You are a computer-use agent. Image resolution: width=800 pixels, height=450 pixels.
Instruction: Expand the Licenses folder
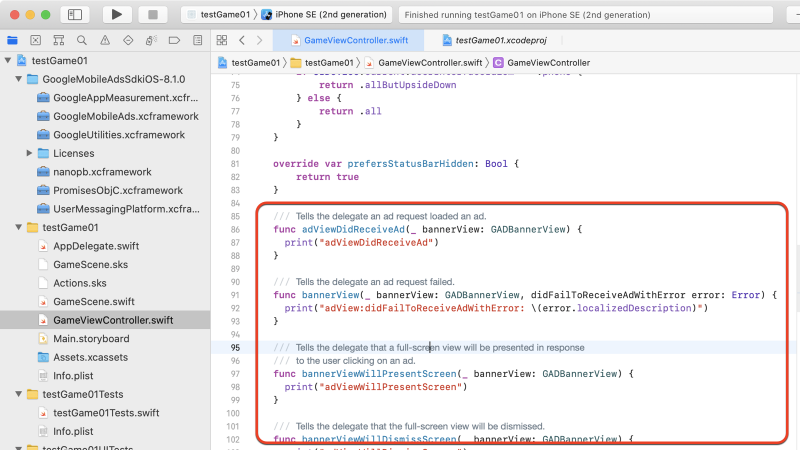pyautogui.click(x=29, y=153)
